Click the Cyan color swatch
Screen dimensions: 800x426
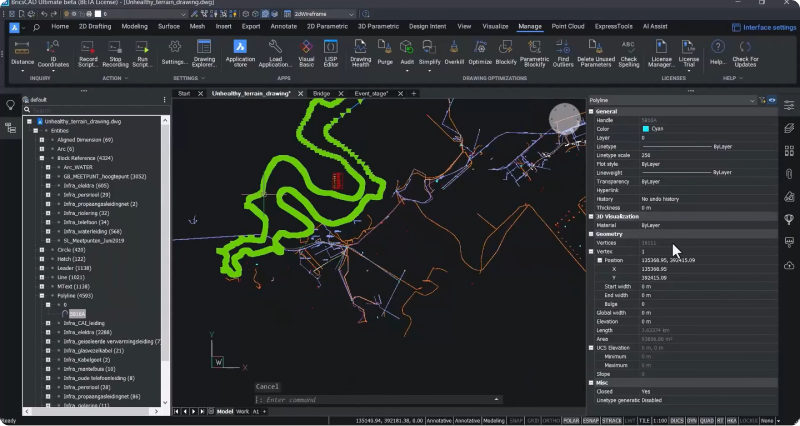[x=646, y=129]
